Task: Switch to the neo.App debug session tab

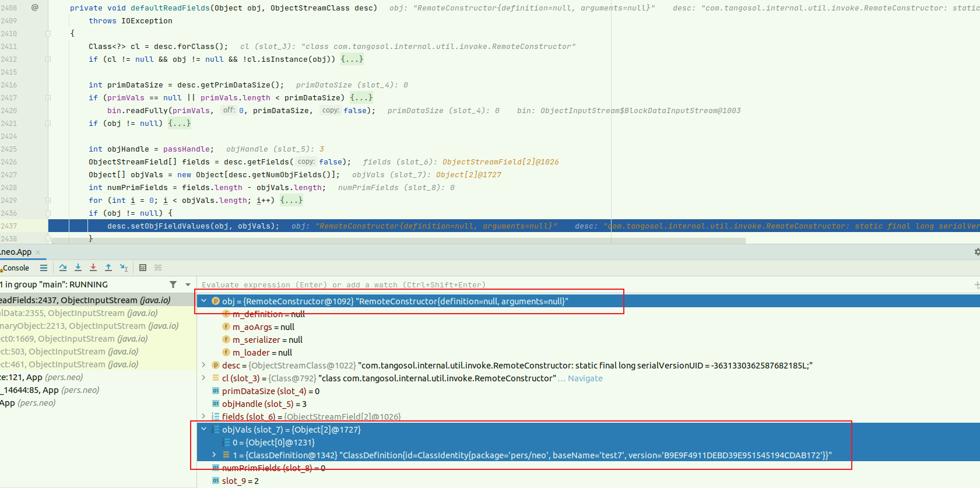Action: coord(16,252)
